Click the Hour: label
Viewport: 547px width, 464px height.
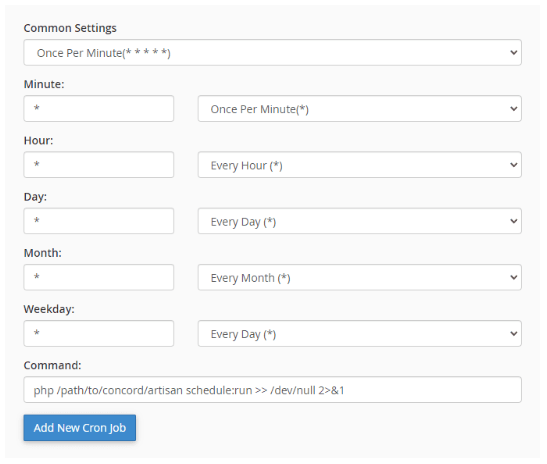[x=38, y=140]
